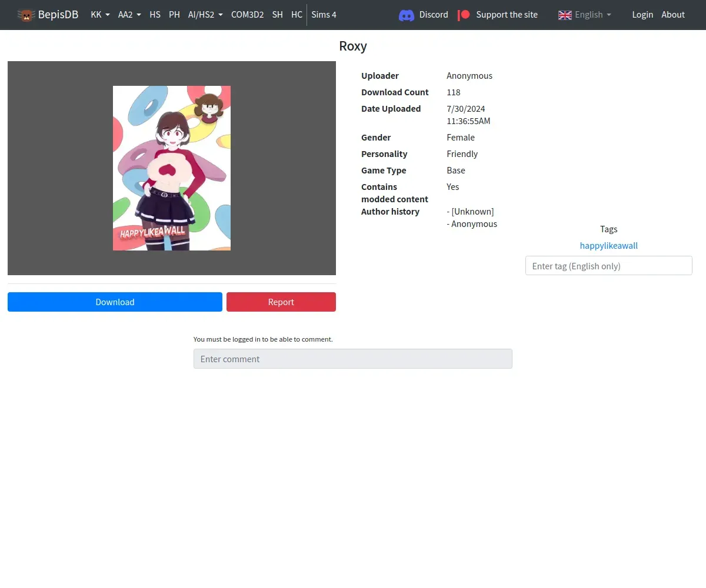Click the Login link
The height and width of the screenshot is (588, 706).
[x=642, y=15]
